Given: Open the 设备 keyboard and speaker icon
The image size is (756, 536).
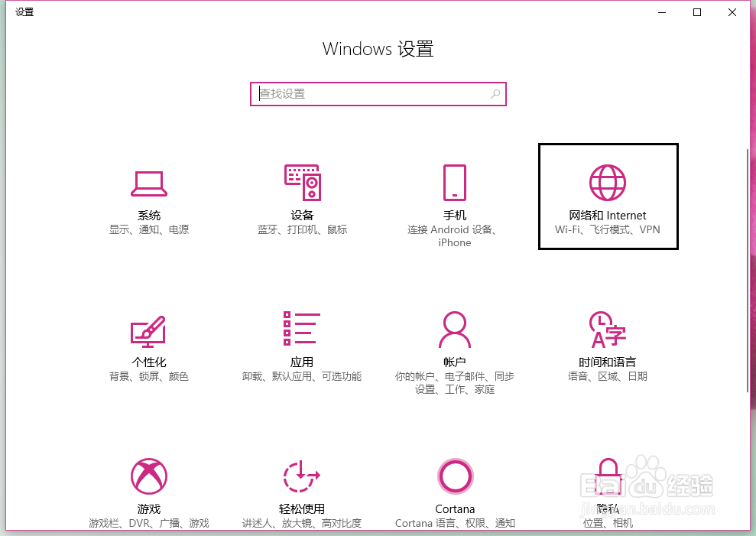Looking at the screenshot, I should click(303, 183).
